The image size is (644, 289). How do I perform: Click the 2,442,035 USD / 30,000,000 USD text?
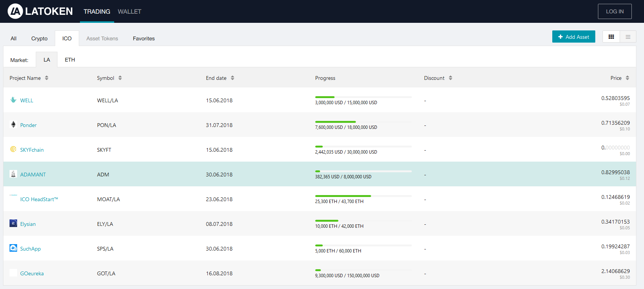pos(346,152)
